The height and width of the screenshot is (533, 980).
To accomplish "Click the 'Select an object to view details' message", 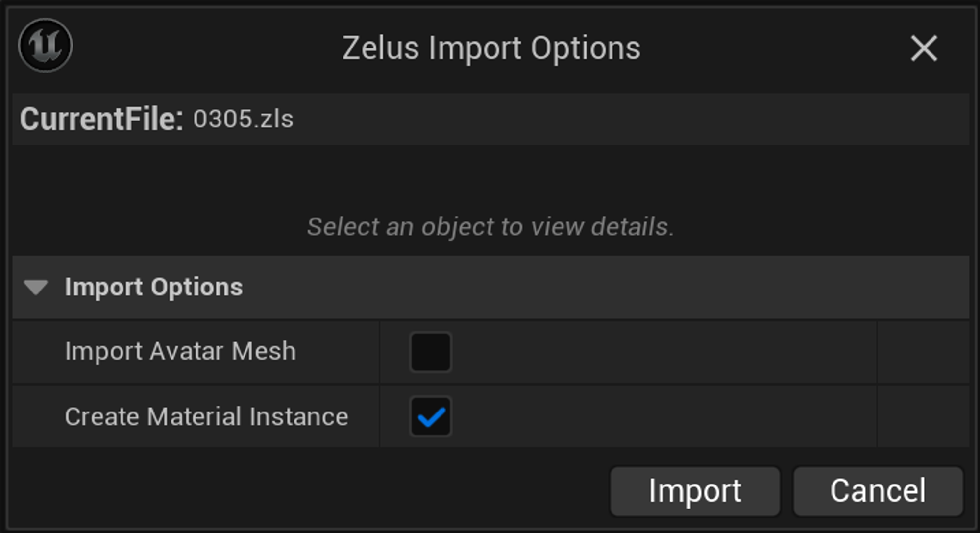I will (490, 227).
